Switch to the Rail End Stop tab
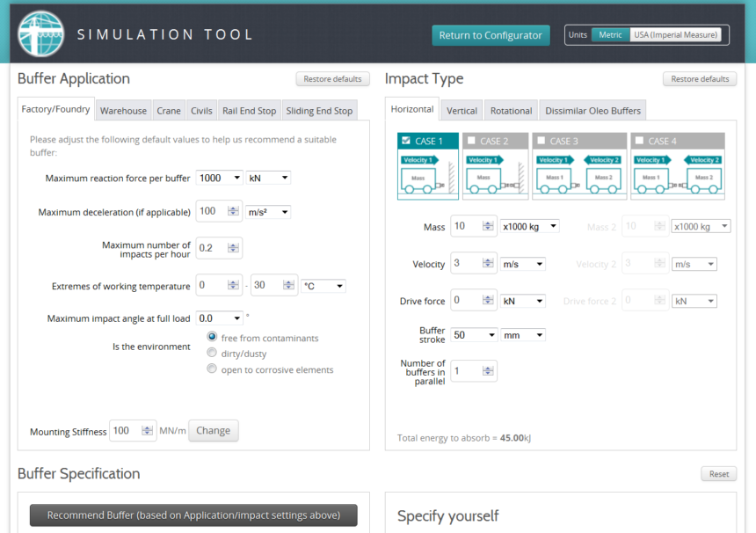This screenshot has width=756, height=533. (x=250, y=111)
